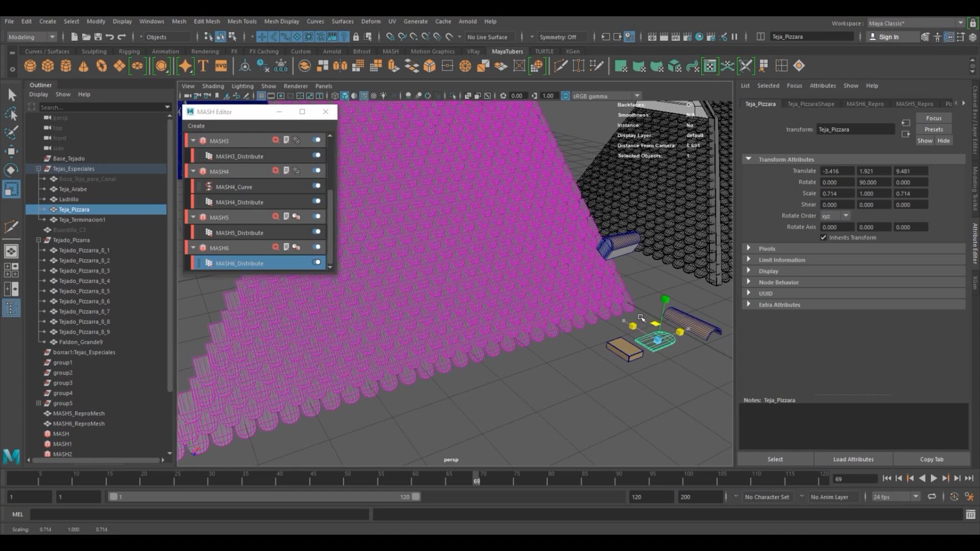Open the Mesh Tools menu
The image size is (980, 551).
click(x=241, y=21)
